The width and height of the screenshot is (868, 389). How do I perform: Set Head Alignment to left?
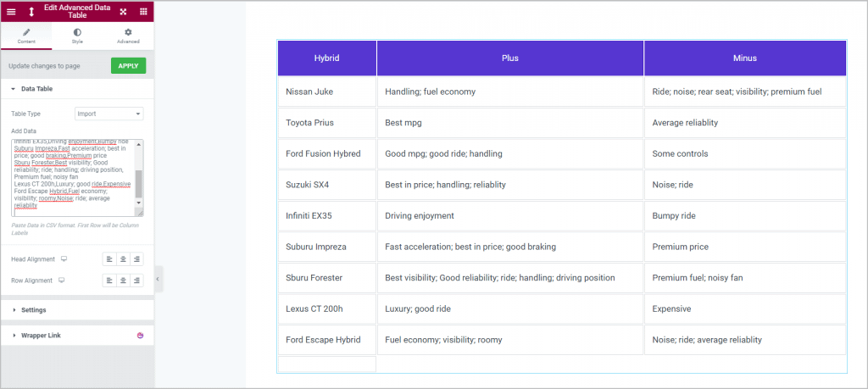coord(109,259)
